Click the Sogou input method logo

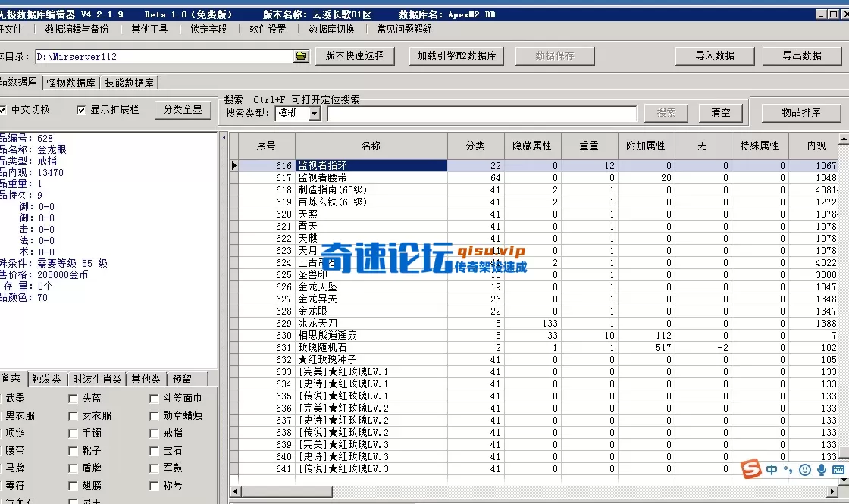pos(750,469)
